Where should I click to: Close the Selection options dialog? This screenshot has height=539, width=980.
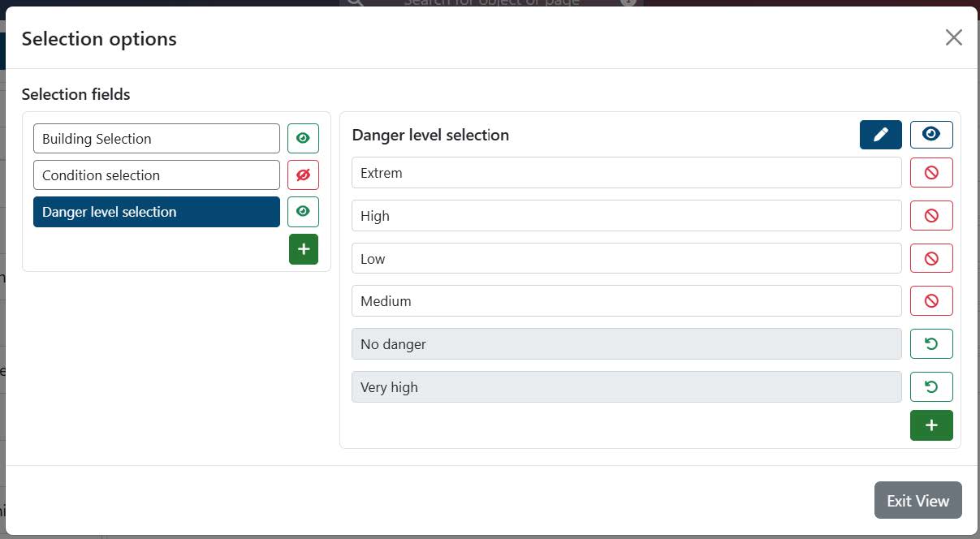[x=953, y=37]
